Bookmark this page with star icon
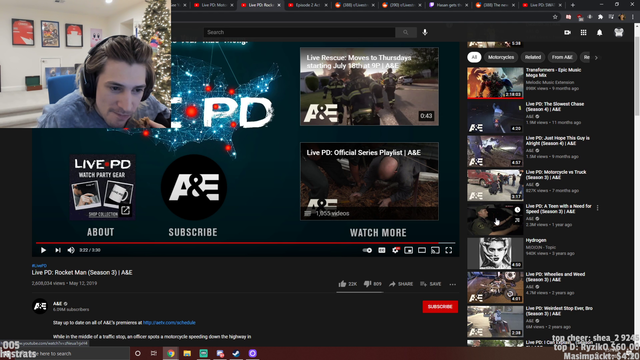This screenshot has height=360, width=640. coord(555,17)
